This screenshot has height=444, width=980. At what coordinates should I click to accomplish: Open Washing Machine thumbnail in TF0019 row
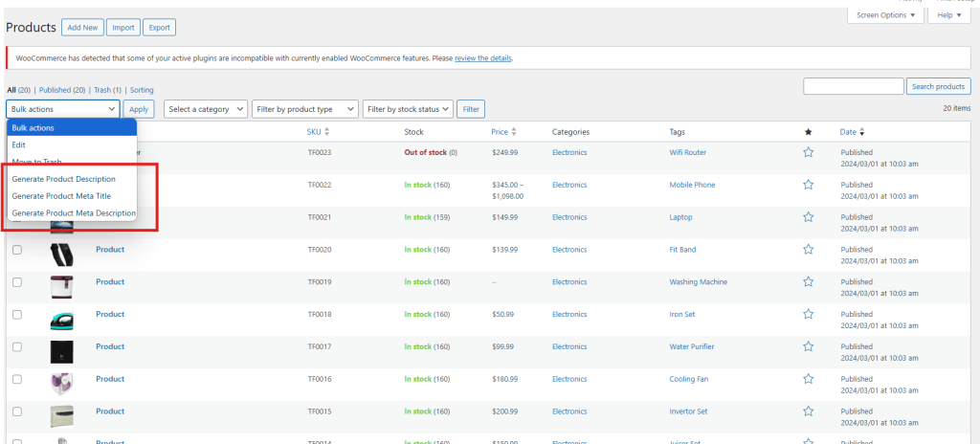(x=62, y=287)
